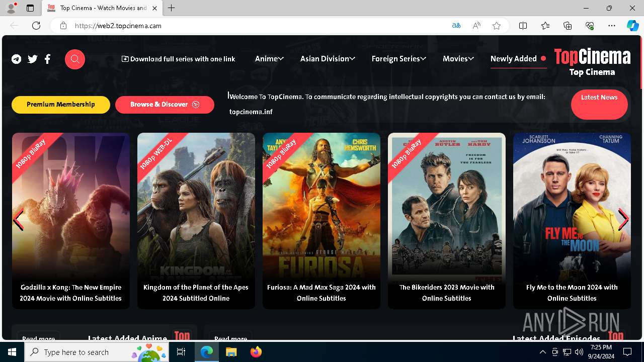Open the browser profile icon
The width and height of the screenshot is (644, 362).
pos(11,8)
